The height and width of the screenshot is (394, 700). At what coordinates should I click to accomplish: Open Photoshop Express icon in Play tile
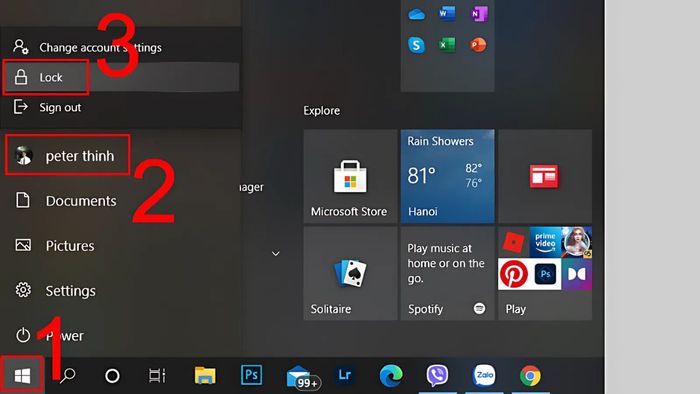(545, 274)
